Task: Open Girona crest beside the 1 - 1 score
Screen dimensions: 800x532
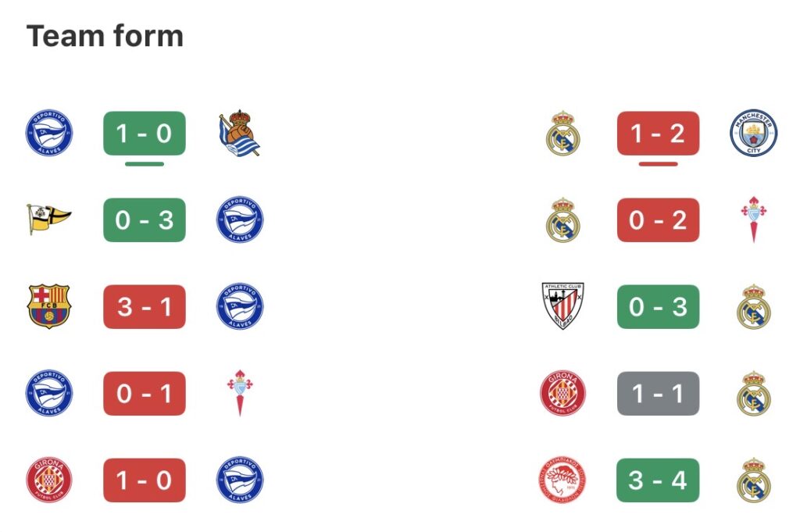Action: click(562, 393)
